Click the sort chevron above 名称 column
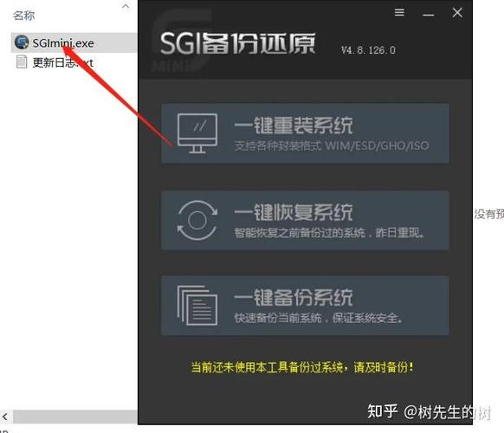 pyautogui.click(x=126, y=6)
